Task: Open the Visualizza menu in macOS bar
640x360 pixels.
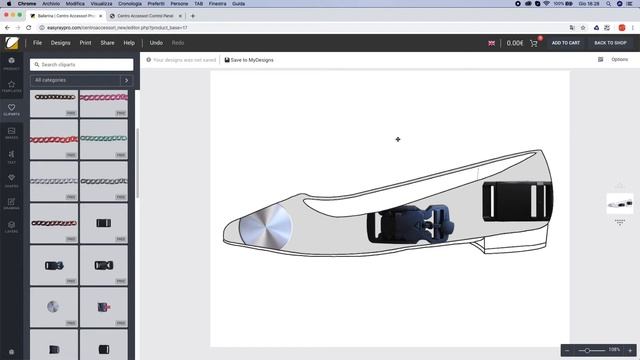Action: [x=101, y=4]
